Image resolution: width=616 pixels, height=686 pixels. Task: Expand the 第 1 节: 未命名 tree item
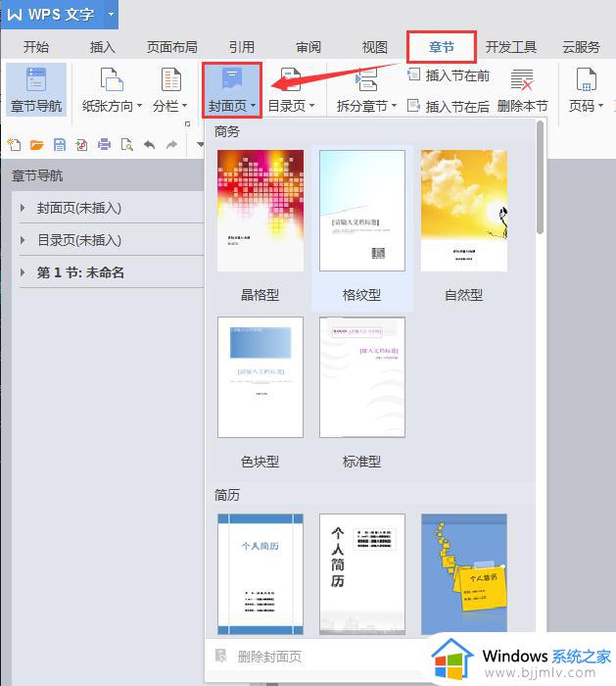tap(23, 272)
